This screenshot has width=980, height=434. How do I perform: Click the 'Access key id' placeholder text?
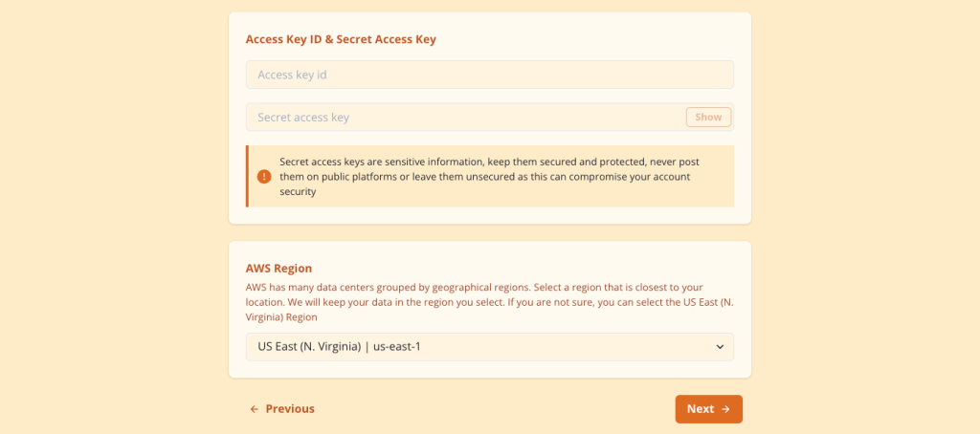pos(292,75)
